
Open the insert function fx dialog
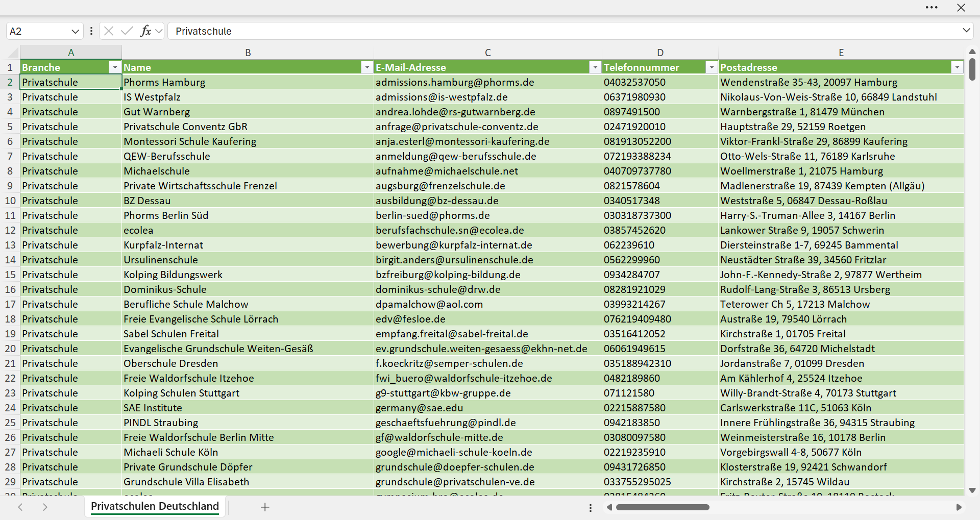coord(145,31)
